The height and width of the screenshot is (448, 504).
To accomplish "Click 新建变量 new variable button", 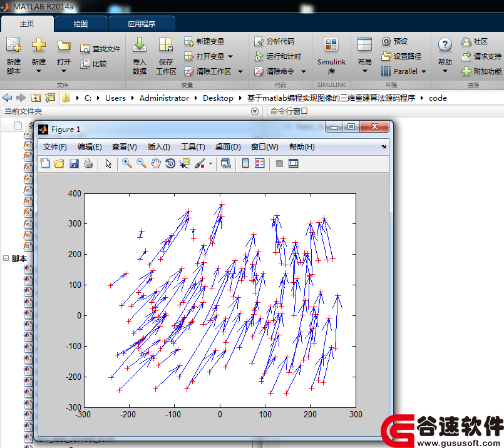I will pos(204,41).
